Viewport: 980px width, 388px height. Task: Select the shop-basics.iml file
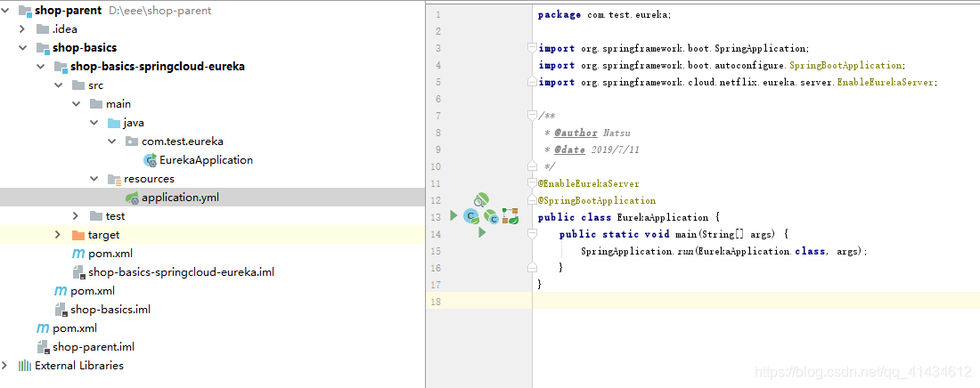110,310
